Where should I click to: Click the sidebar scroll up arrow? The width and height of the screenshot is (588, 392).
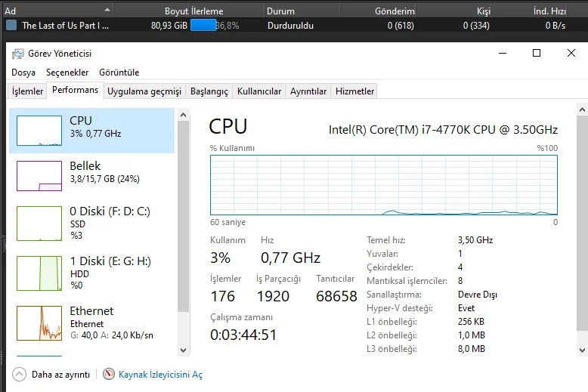(x=184, y=115)
